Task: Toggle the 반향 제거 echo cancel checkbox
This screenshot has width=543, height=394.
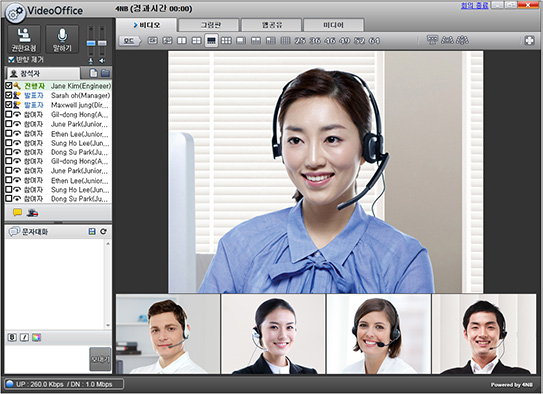Action: [x=11, y=60]
